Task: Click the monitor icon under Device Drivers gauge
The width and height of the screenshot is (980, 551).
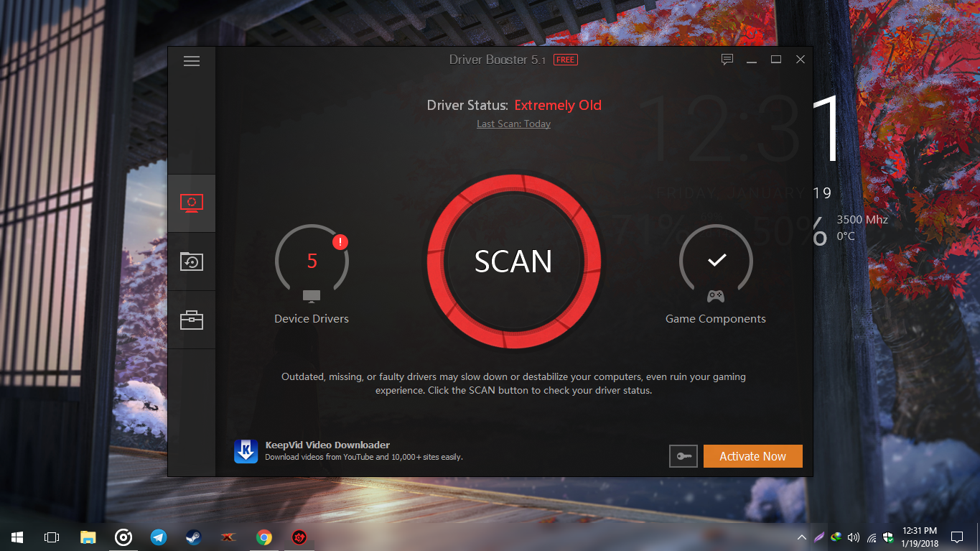Action: [x=312, y=296]
